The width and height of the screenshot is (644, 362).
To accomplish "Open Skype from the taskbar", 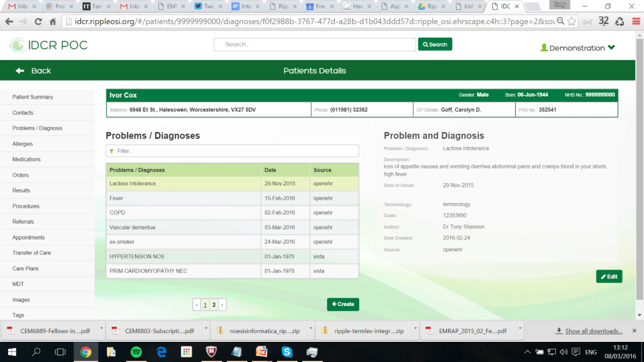I will [287, 352].
